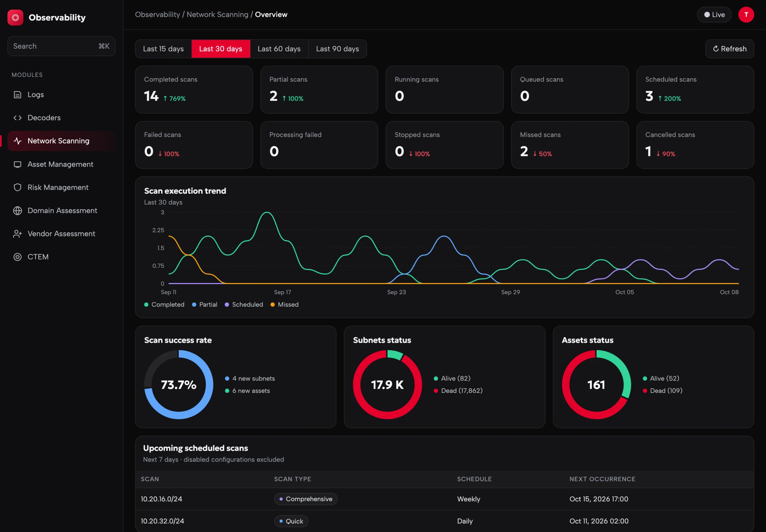Open the Failed scans card
The height and width of the screenshot is (532, 766).
tap(194, 145)
